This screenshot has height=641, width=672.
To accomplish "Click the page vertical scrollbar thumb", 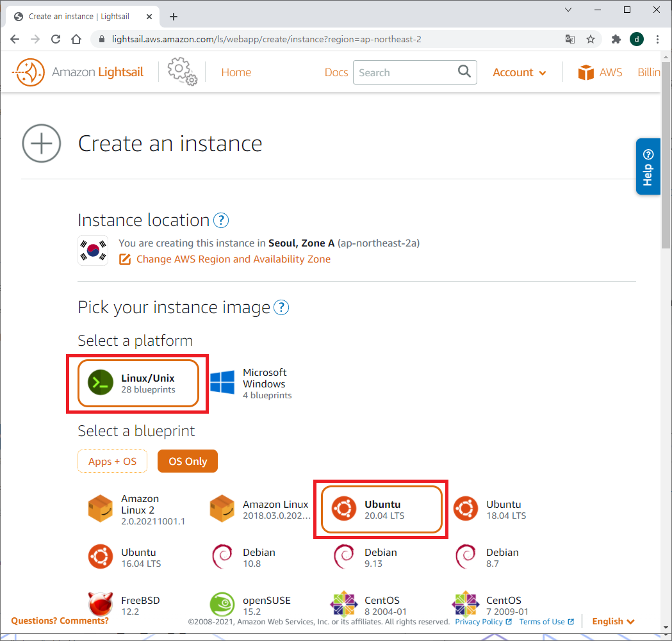I will coord(665,155).
